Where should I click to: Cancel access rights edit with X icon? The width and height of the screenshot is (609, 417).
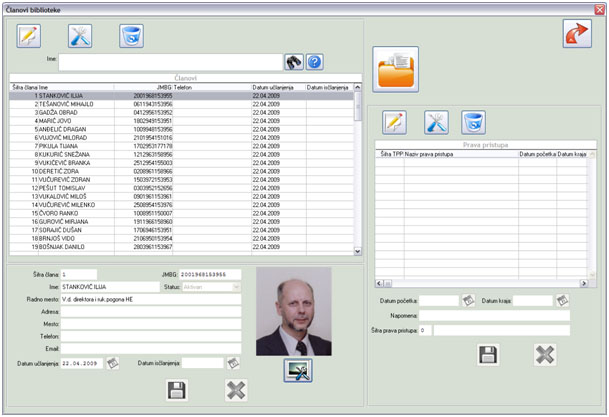pos(545,354)
